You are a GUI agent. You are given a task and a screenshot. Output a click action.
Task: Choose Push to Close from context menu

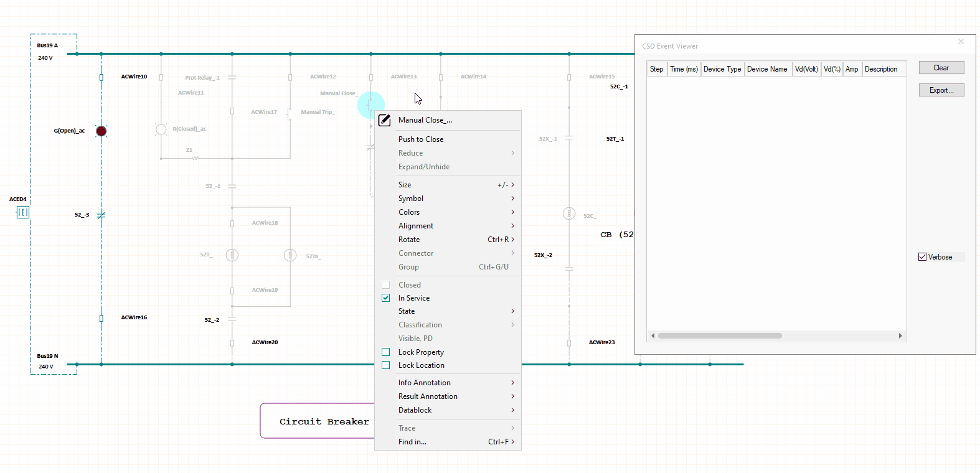click(421, 139)
